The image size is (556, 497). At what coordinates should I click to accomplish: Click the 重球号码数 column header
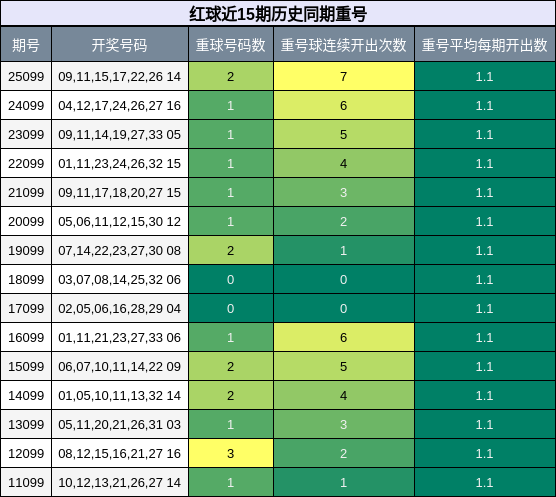click(231, 44)
